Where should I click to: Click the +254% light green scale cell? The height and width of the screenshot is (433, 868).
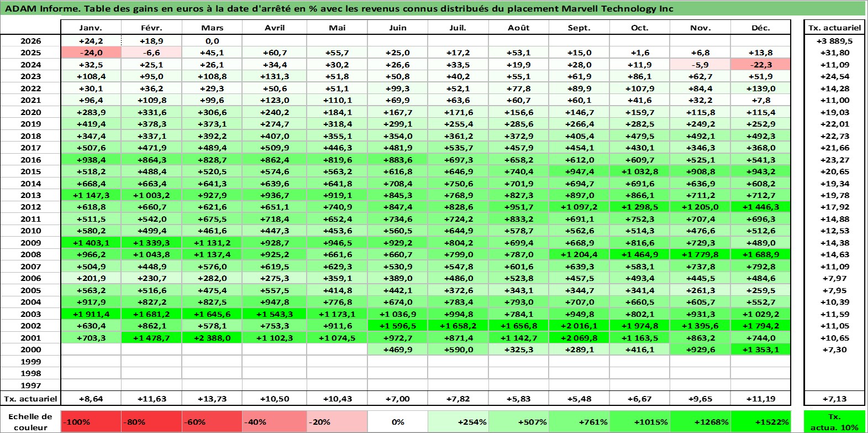click(458, 422)
